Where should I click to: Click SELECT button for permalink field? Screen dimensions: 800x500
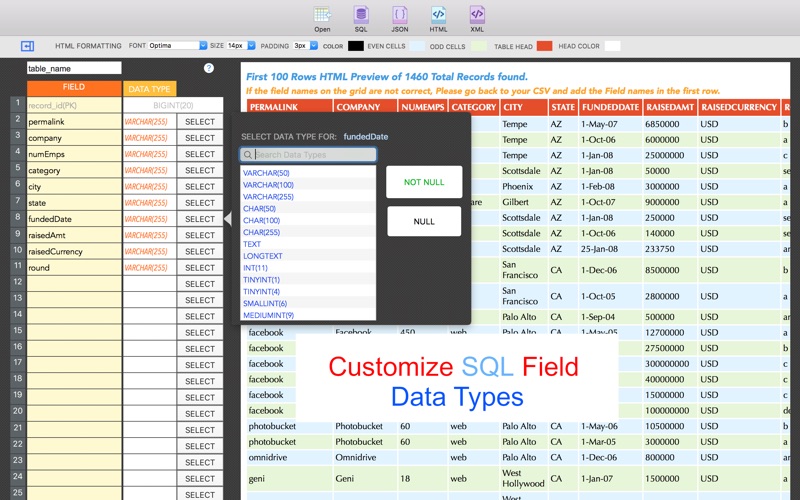[x=200, y=122]
